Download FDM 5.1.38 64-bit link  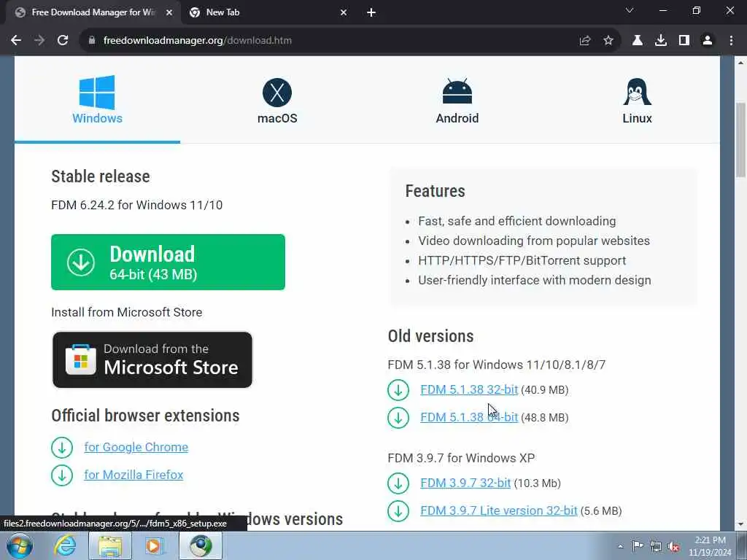[x=469, y=417]
